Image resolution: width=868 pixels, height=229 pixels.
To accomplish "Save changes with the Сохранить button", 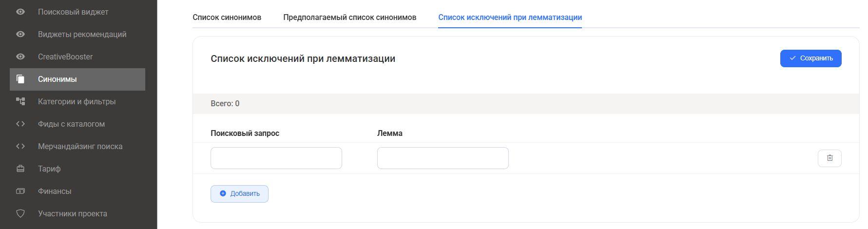I will 810,58.
